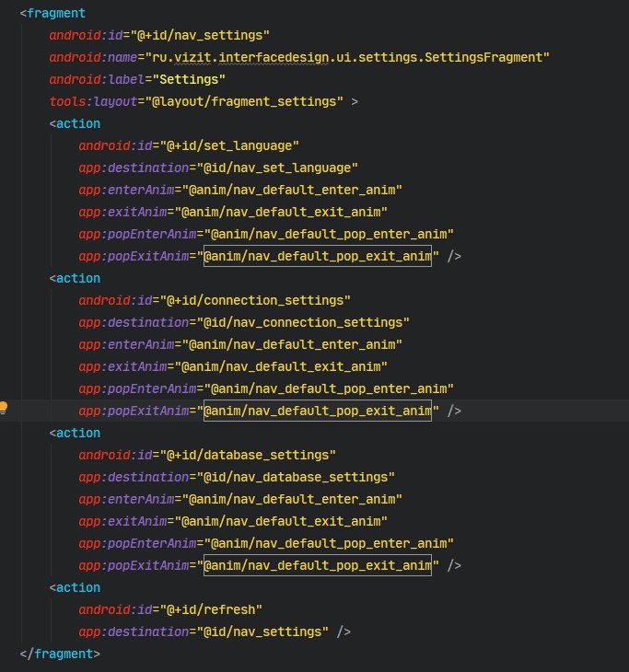The height and width of the screenshot is (672, 629).
Task: Click "@+id/connection_settings" id value
Action: tap(255, 300)
